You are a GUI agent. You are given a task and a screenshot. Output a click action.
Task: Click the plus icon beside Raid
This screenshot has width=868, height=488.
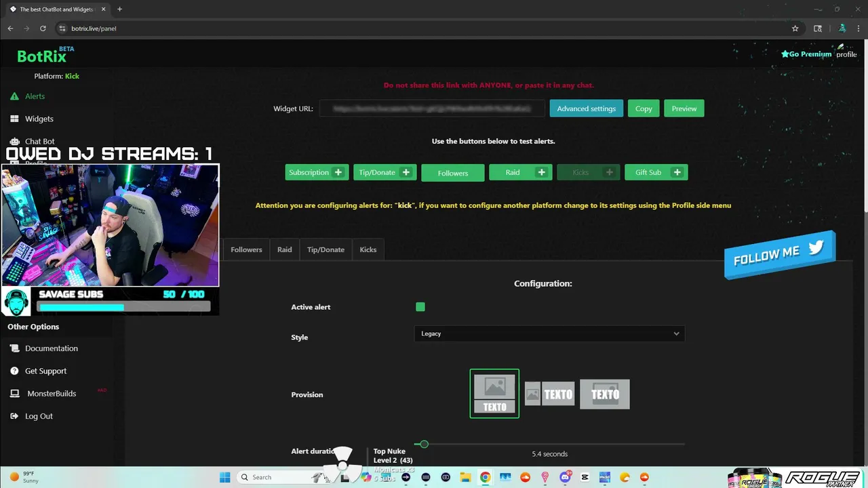[541, 172]
